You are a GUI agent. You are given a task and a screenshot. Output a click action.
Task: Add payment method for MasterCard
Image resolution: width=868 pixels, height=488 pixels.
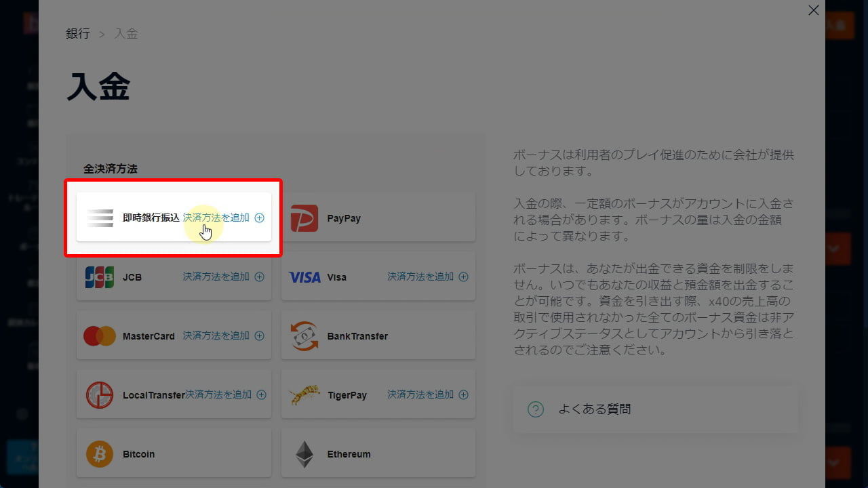216,335
